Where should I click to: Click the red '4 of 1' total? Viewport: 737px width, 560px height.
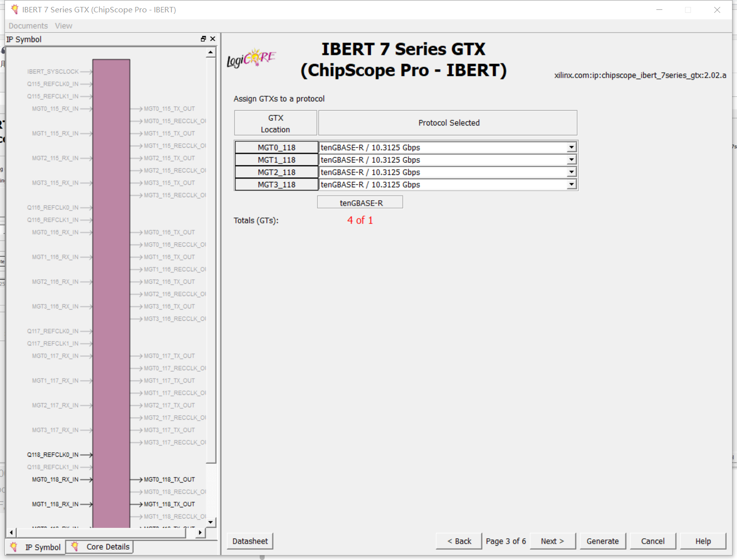(360, 220)
